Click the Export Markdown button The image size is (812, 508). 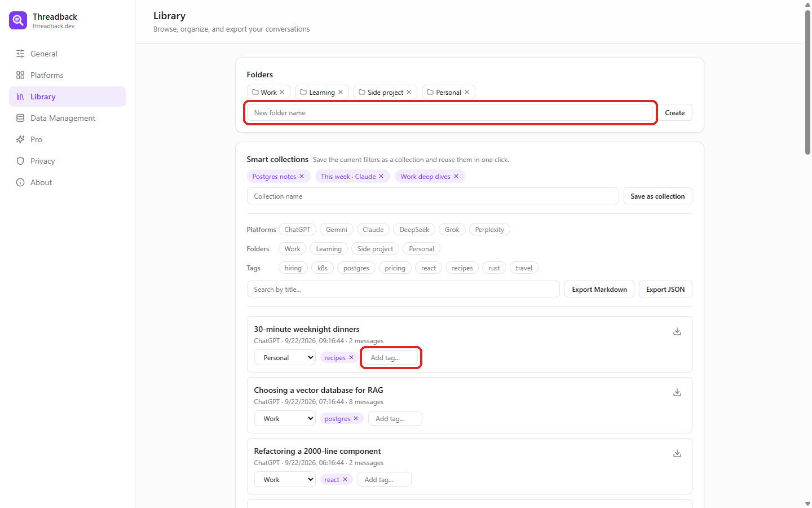(599, 289)
